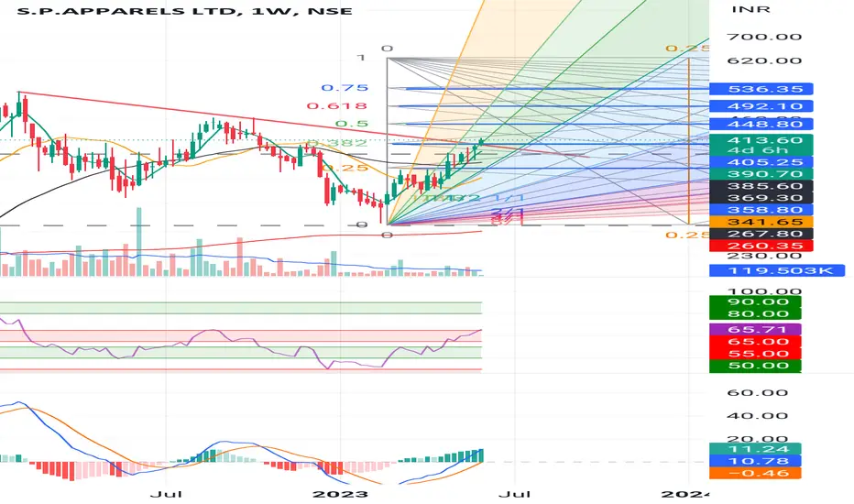
Task: Click the 65.00 red RSI level label
Action: pos(755,342)
